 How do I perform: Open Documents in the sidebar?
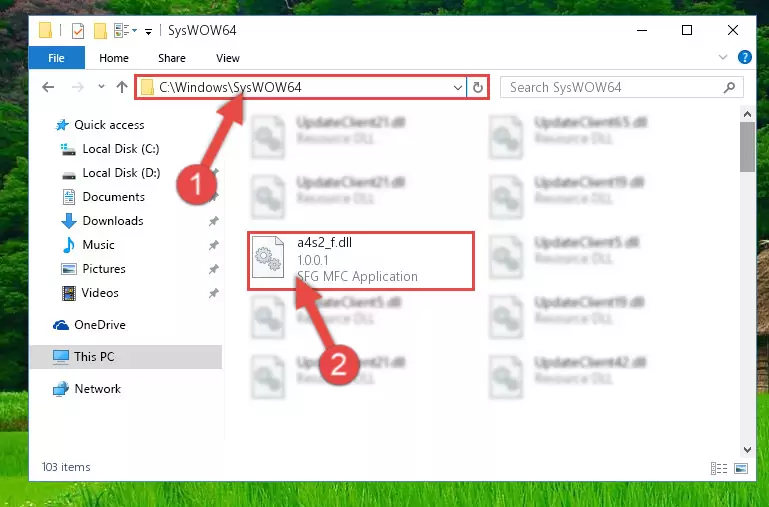113,197
